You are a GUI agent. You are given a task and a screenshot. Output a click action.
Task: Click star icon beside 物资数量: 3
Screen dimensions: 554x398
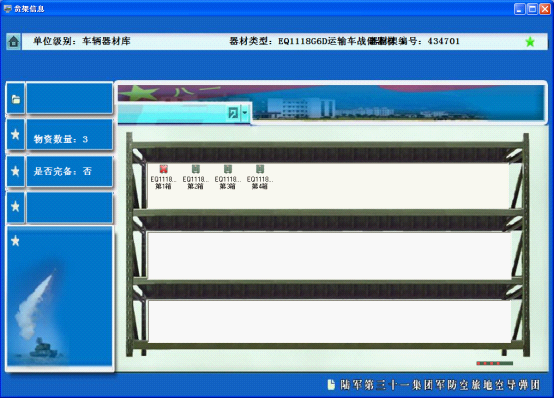pos(16,134)
